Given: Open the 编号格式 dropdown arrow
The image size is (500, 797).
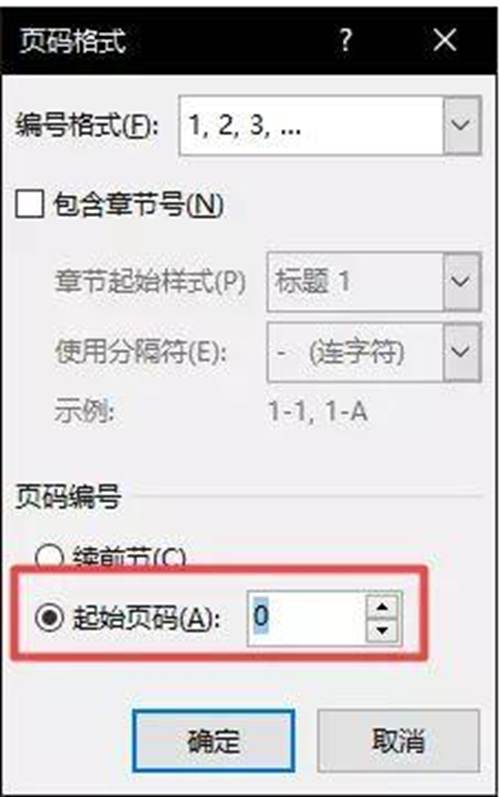Looking at the screenshot, I should click(x=461, y=125).
